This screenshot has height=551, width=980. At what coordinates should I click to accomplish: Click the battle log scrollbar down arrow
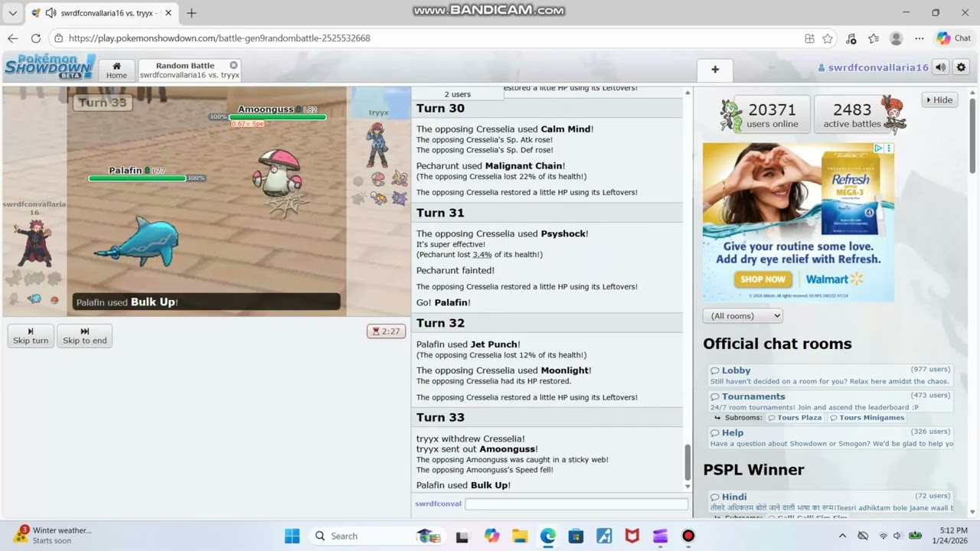click(x=688, y=486)
